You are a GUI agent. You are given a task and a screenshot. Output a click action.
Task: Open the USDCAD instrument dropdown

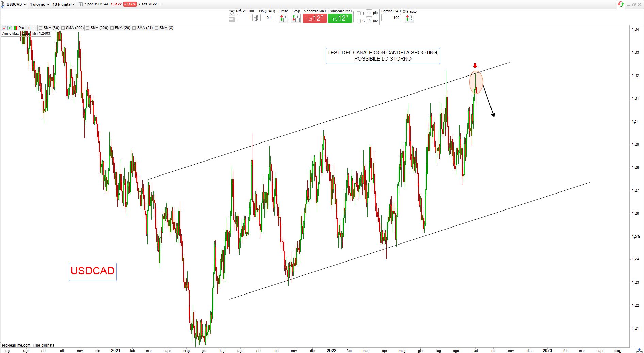[x=16, y=4]
